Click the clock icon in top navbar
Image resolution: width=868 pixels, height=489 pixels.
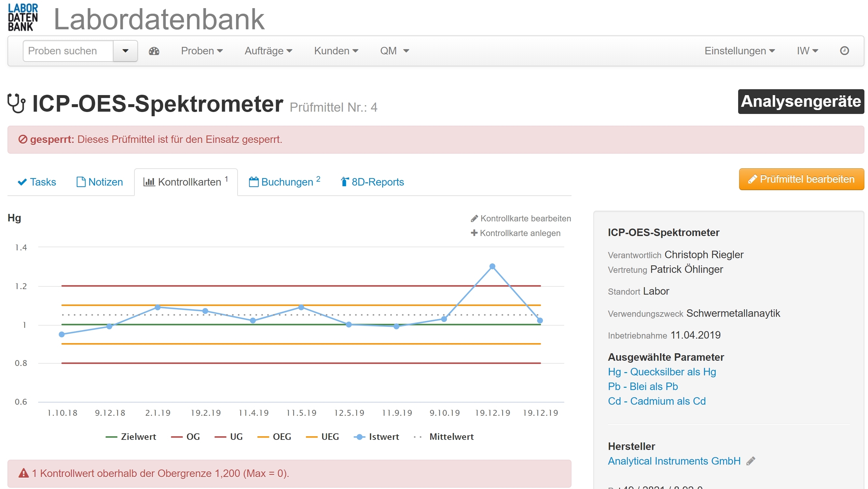[x=844, y=51]
